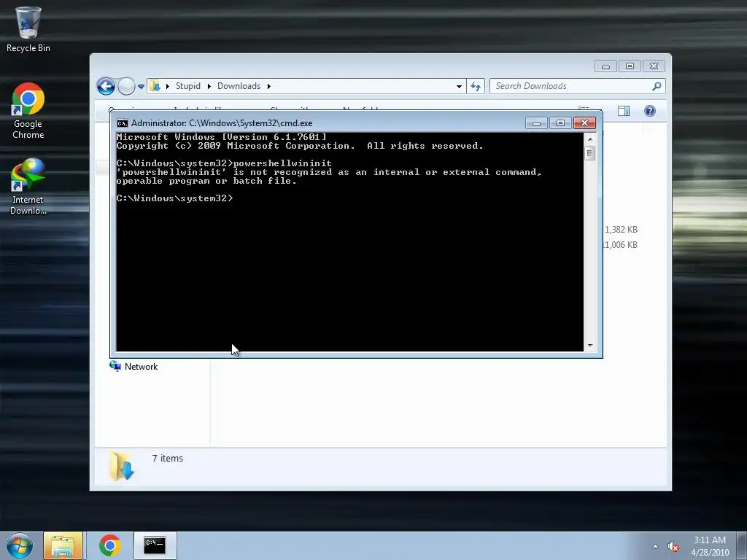Click the Chrome taskbar button
The height and width of the screenshot is (560, 747).
coord(109,545)
